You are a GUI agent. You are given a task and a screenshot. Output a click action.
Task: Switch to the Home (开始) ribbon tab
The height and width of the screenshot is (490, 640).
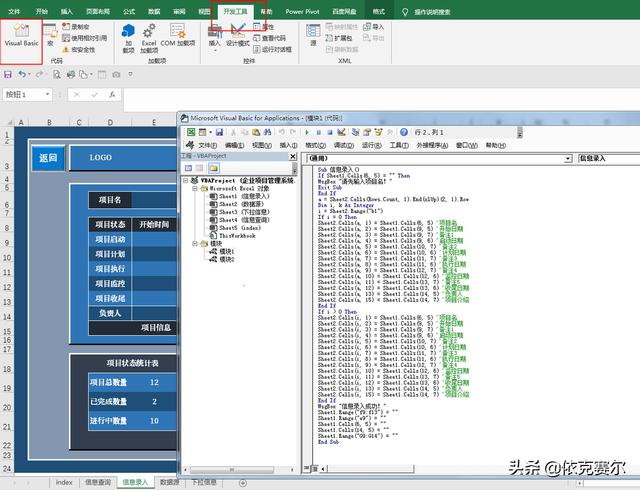coord(42,11)
